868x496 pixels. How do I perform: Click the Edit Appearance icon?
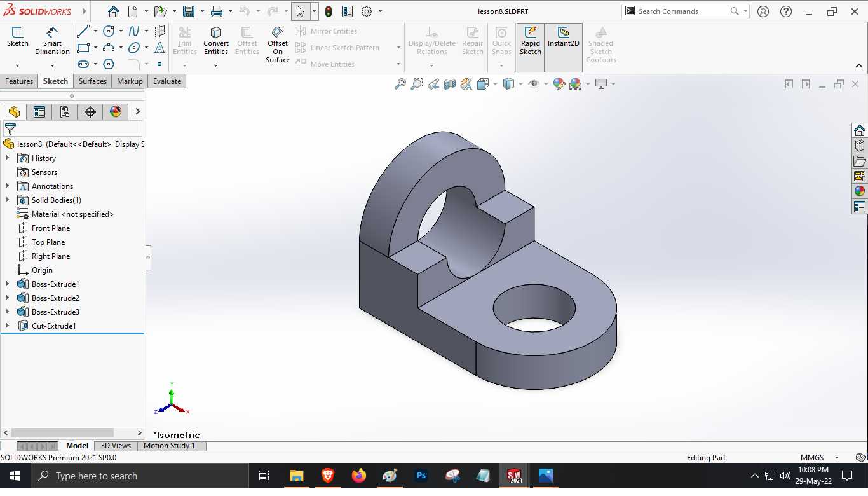(559, 84)
